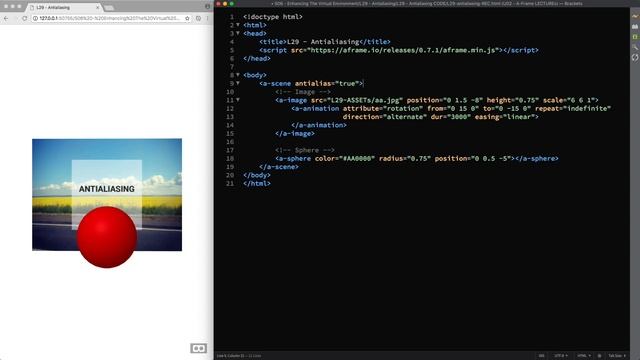Click the green square extension icon in Brackets
The image size is (640, 360).
point(635,37)
